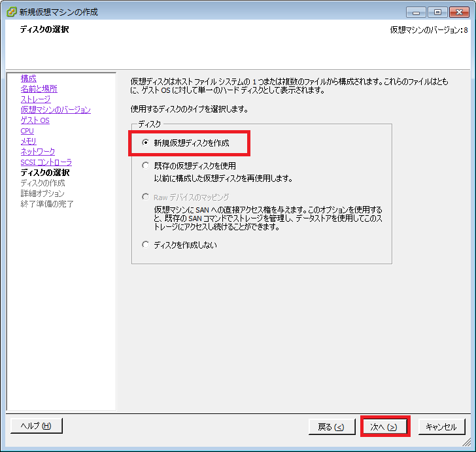Cancel the wizard with キャンセル
The image size is (476, 452).
(x=442, y=426)
